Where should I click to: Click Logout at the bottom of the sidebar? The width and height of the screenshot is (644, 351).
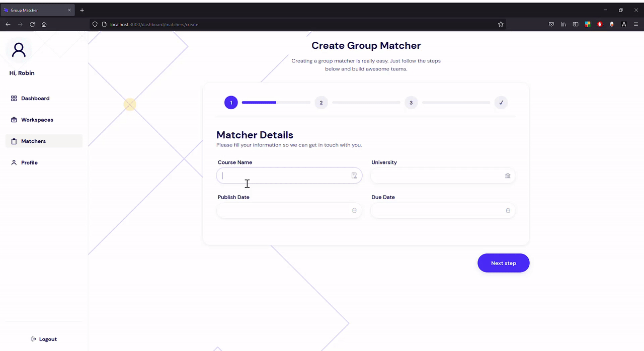[44, 339]
